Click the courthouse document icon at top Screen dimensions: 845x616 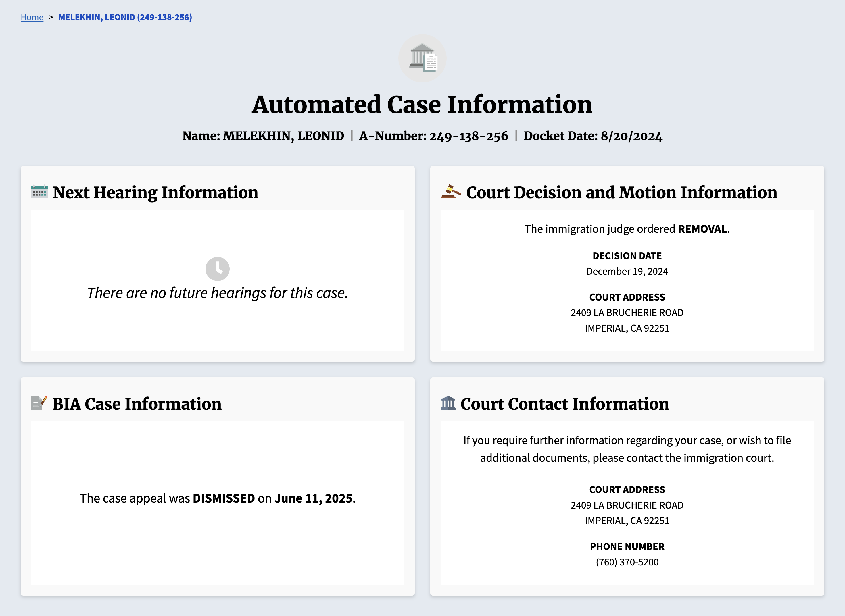pos(422,59)
